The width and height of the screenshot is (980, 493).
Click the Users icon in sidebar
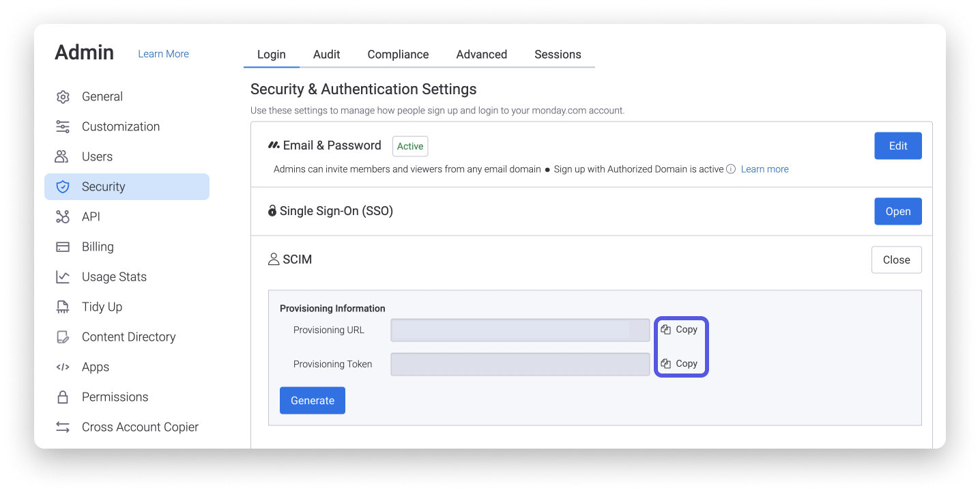click(63, 156)
